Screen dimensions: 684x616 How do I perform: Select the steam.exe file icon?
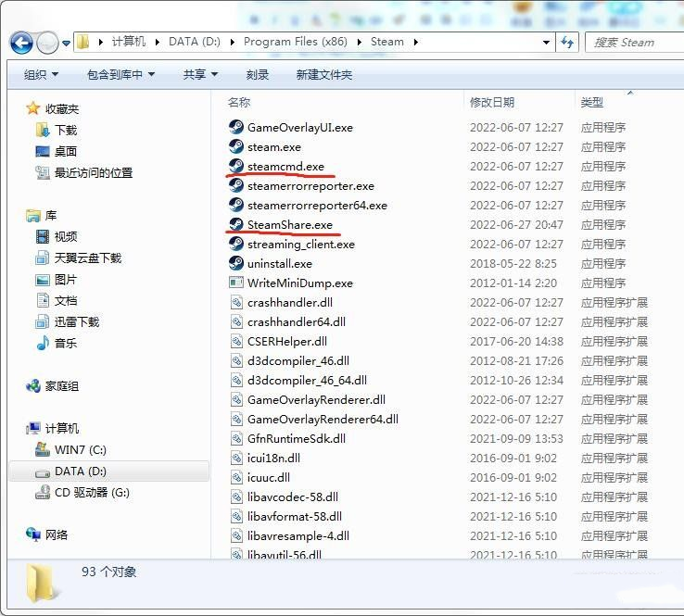[236, 147]
